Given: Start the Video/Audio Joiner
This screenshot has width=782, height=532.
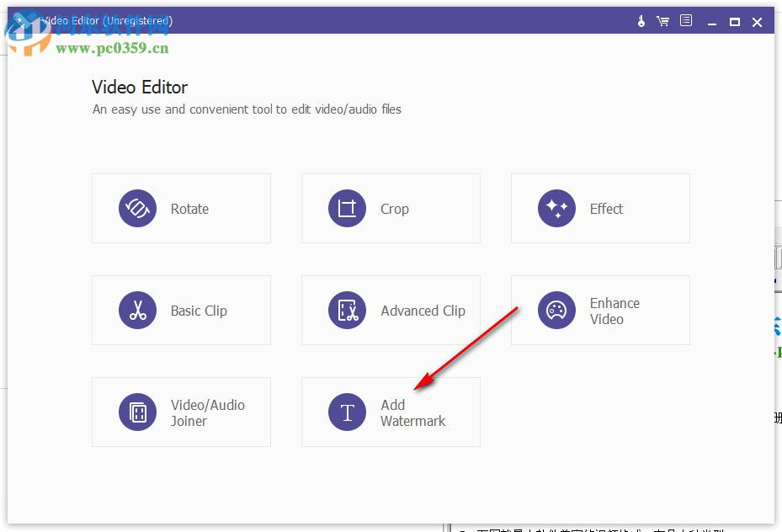Looking at the screenshot, I should [x=181, y=412].
